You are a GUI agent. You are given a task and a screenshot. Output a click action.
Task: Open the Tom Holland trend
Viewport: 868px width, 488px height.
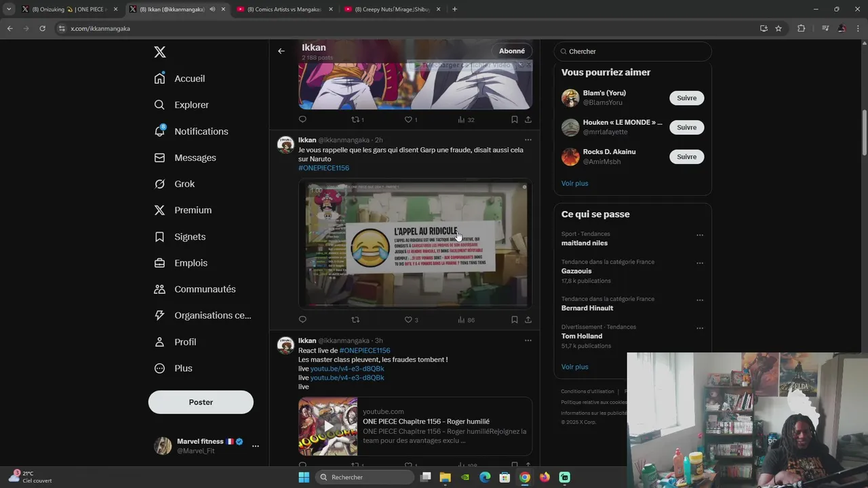pos(582,336)
